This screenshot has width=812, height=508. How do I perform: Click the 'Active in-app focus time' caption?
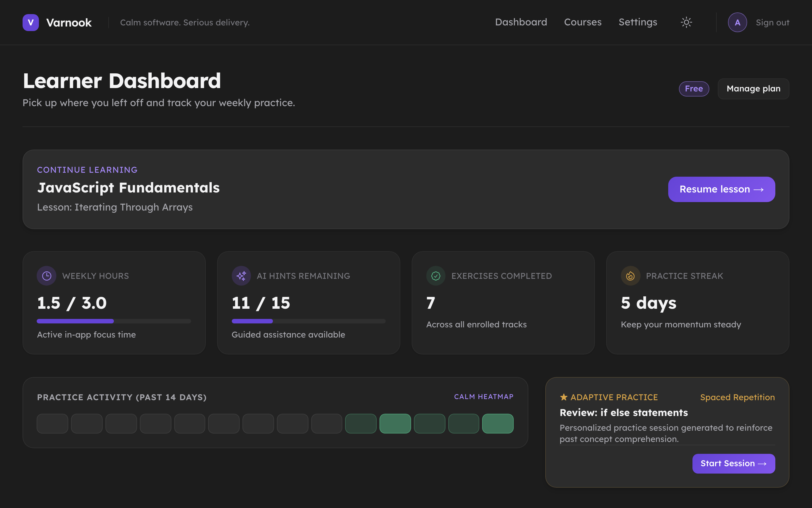click(86, 335)
